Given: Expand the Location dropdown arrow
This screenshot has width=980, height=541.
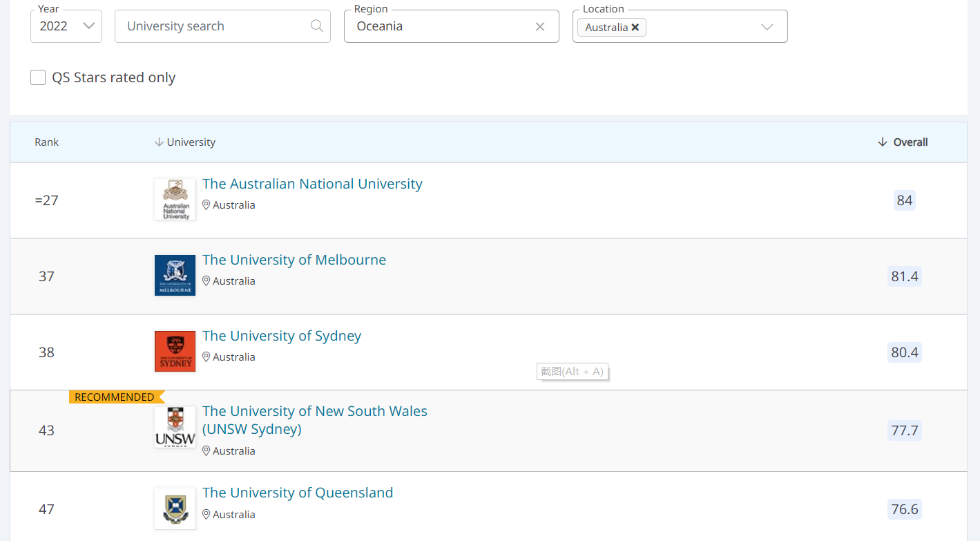Looking at the screenshot, I should (767, 27).
